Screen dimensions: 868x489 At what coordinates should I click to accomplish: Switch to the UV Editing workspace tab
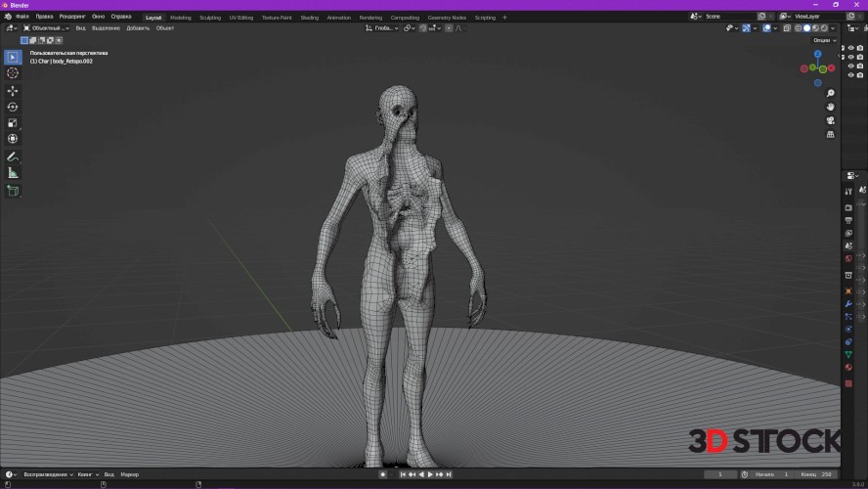point(241,18)
